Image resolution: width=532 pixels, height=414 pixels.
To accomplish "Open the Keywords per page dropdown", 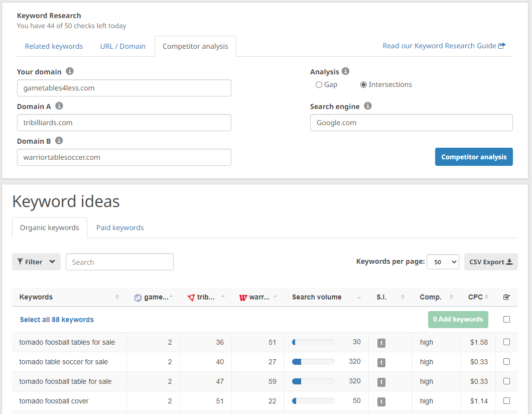I will click(443, 262).
